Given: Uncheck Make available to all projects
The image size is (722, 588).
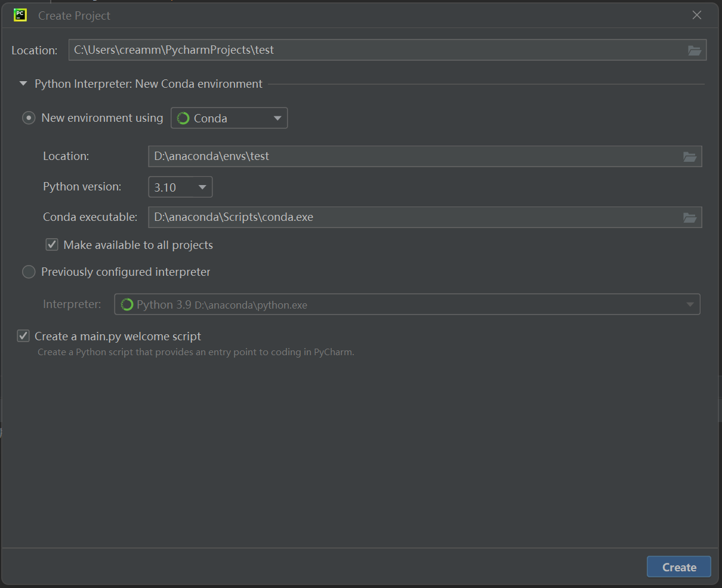Looking at the screenshot, I should click(53, 245).
